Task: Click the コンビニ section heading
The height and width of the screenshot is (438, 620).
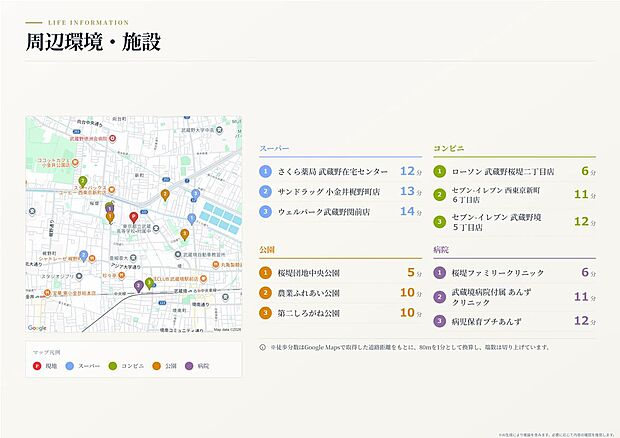Action: click(448, 148)
